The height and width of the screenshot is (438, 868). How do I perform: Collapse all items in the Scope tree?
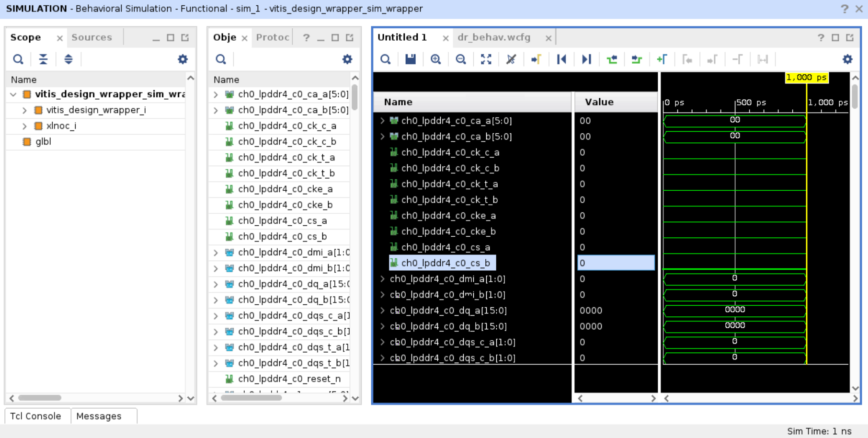(x=43, y=59)
